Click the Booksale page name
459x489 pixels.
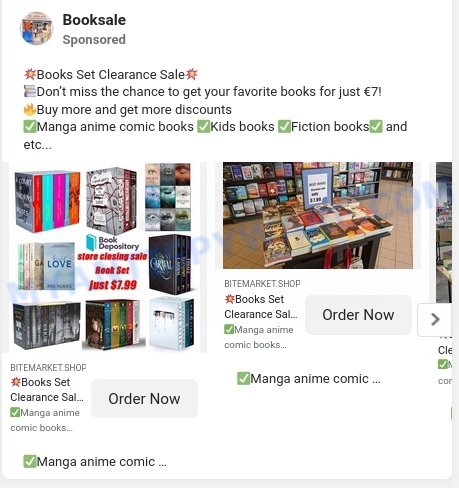[94, 20]
